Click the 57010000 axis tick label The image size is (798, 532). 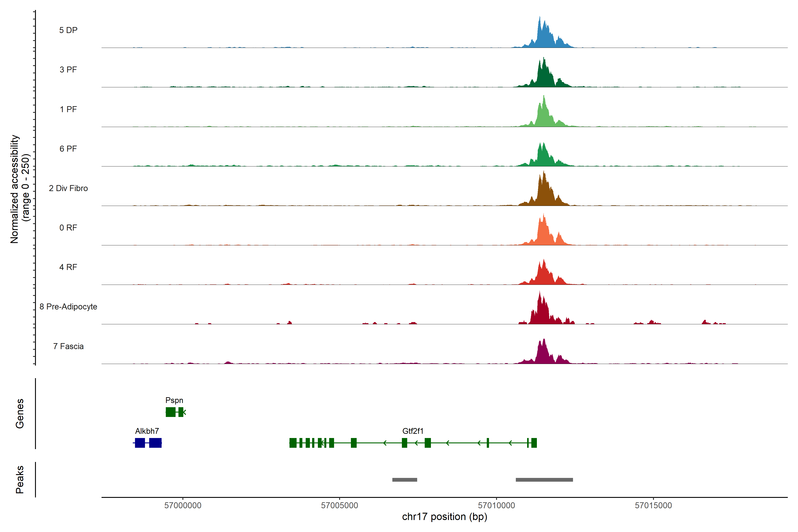coord(496,505)
